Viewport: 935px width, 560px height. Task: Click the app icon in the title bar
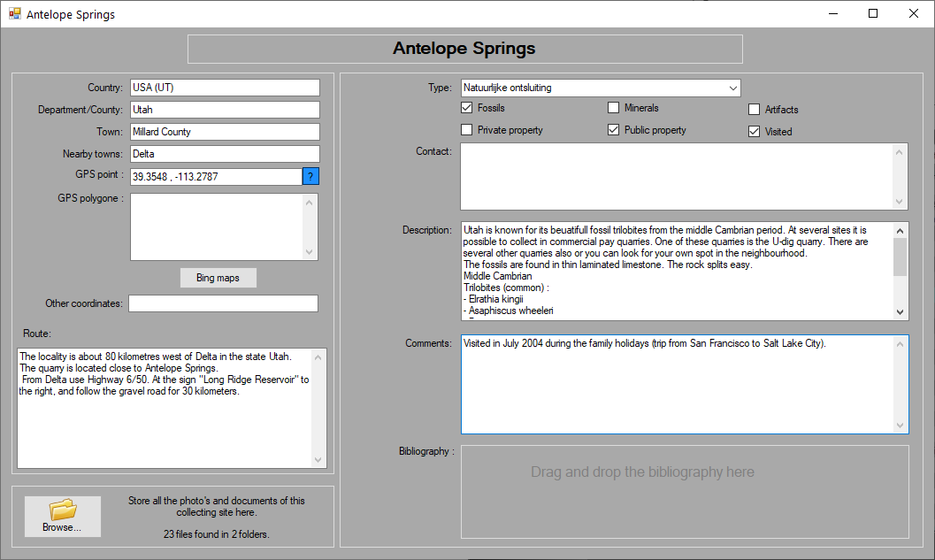click(x=14, y=14)
